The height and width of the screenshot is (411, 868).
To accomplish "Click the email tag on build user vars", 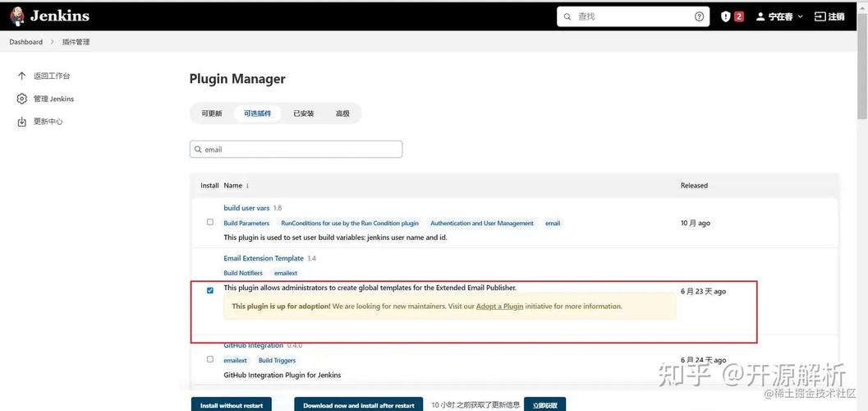I will (x=553, y=224).
